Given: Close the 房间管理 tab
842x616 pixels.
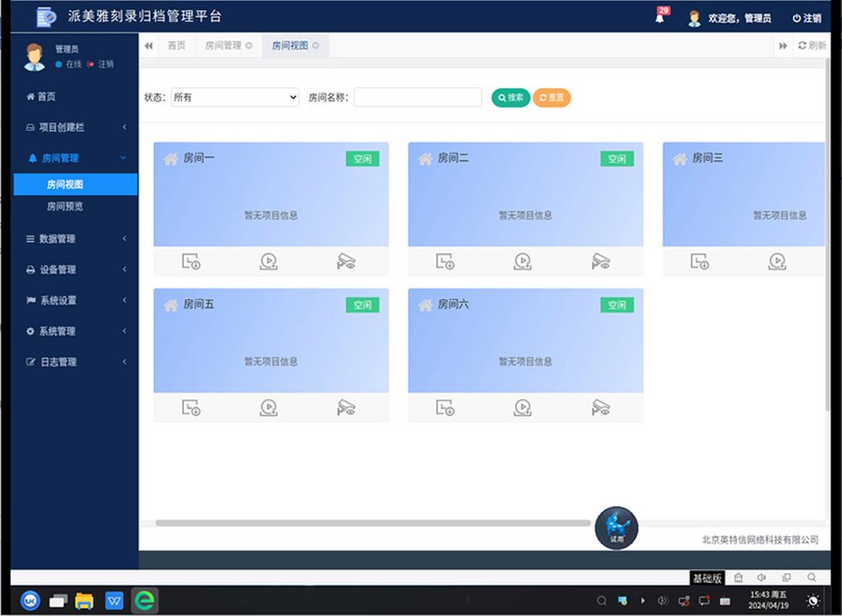Looking at the screenshot, I should (249, 45).
